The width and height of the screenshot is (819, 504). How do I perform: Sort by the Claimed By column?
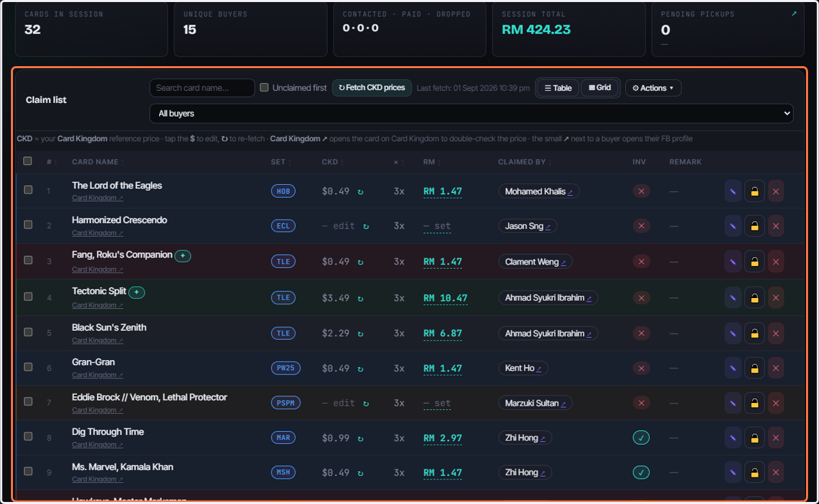pos(526,162)
